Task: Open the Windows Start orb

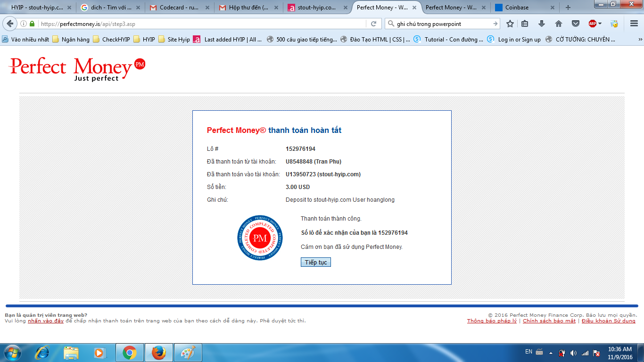Action: click(13, 352)
